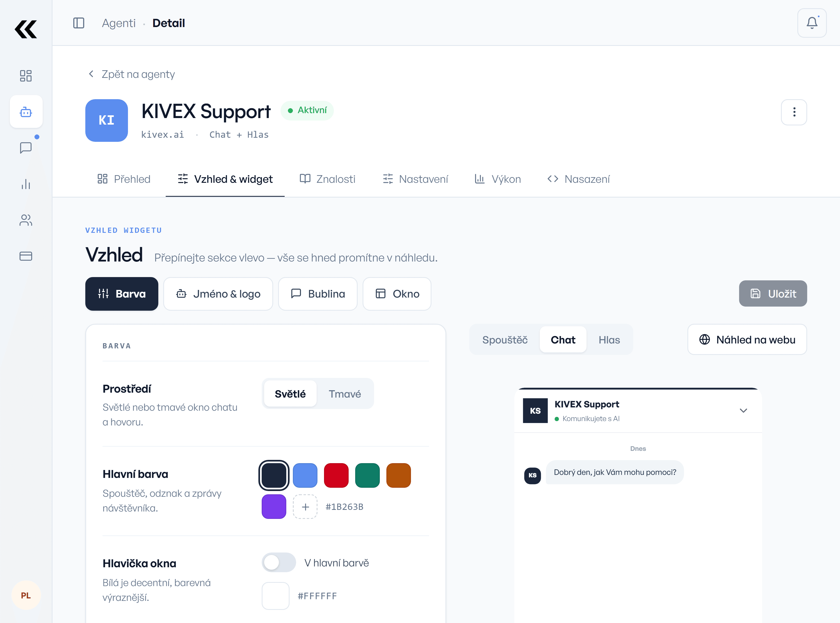Open the dashboard grid icon in sidebar

click(26, 76)
